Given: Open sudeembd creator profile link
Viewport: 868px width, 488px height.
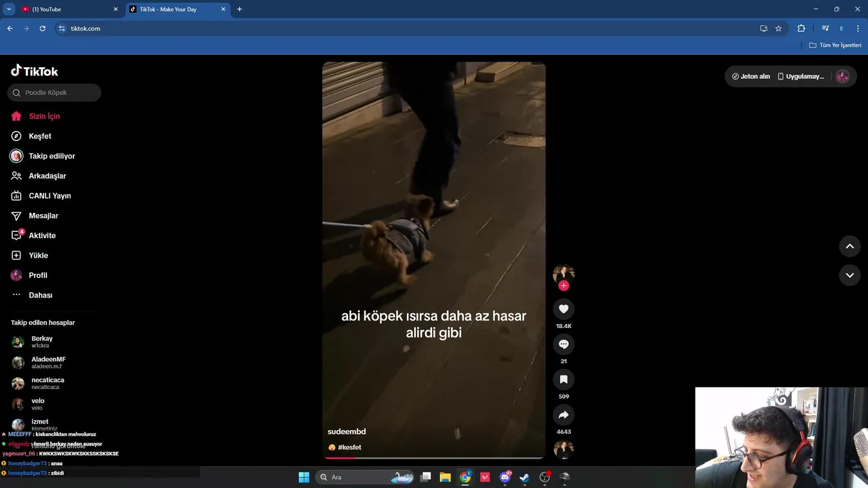Looking at the screenshot, I should [347, 432].
